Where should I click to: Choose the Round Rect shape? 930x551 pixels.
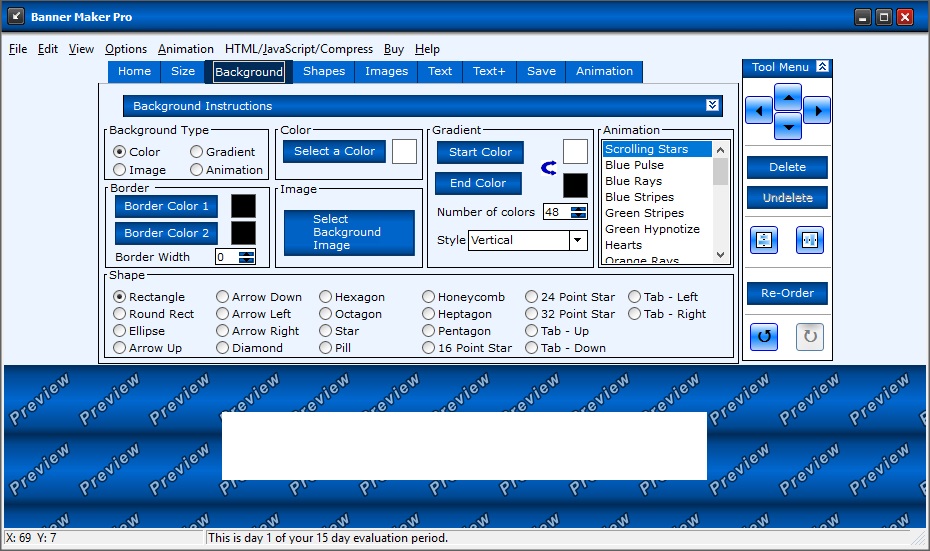click(154, 314)
